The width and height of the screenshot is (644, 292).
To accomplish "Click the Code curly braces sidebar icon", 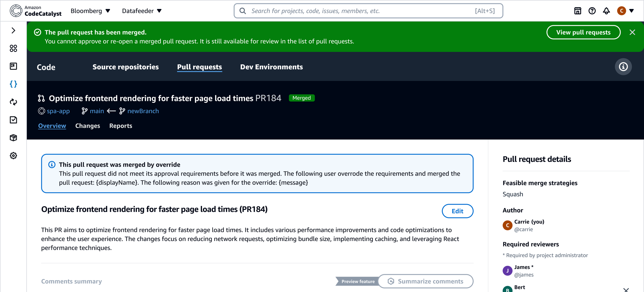I will [13, 84].
